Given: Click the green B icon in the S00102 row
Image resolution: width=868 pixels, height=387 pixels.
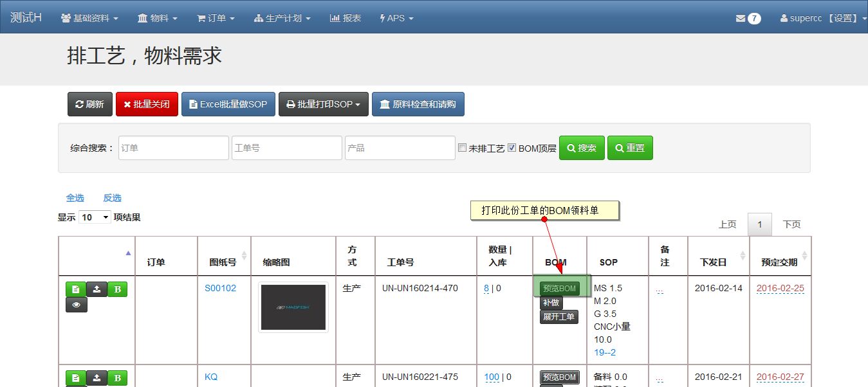Looking at the screenshot, I should point(117,289).
